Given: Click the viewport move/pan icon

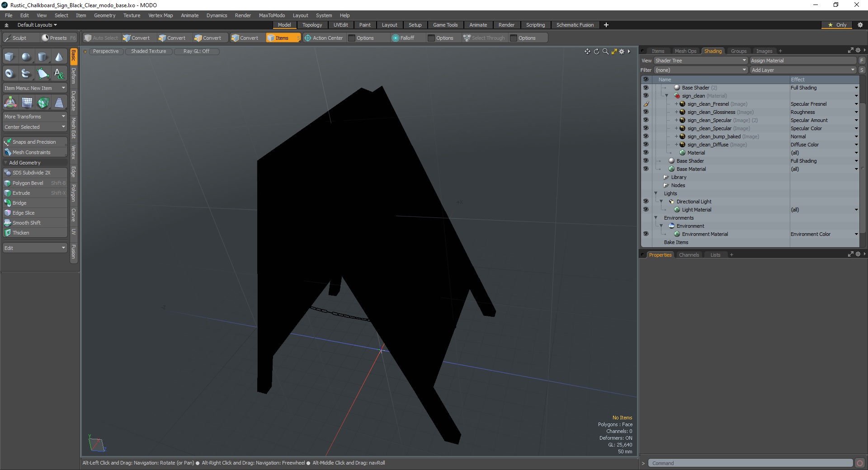Looking at the screenshot, I should coord(587,52).
